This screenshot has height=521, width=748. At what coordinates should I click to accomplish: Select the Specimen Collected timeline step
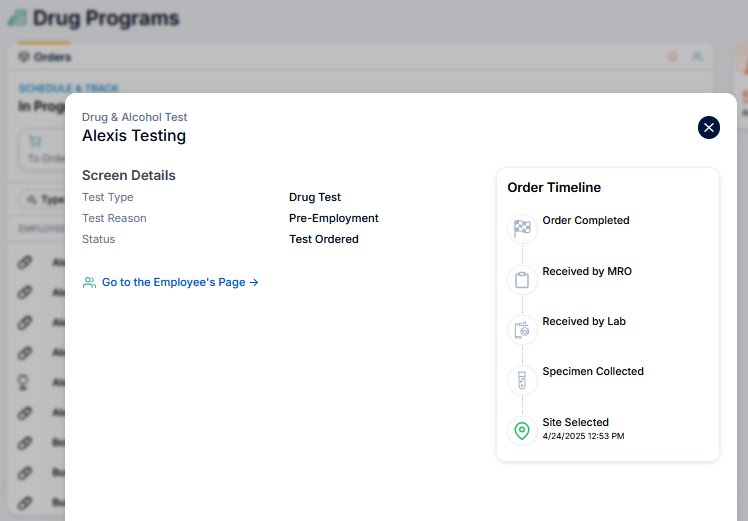tap(593, 372)
